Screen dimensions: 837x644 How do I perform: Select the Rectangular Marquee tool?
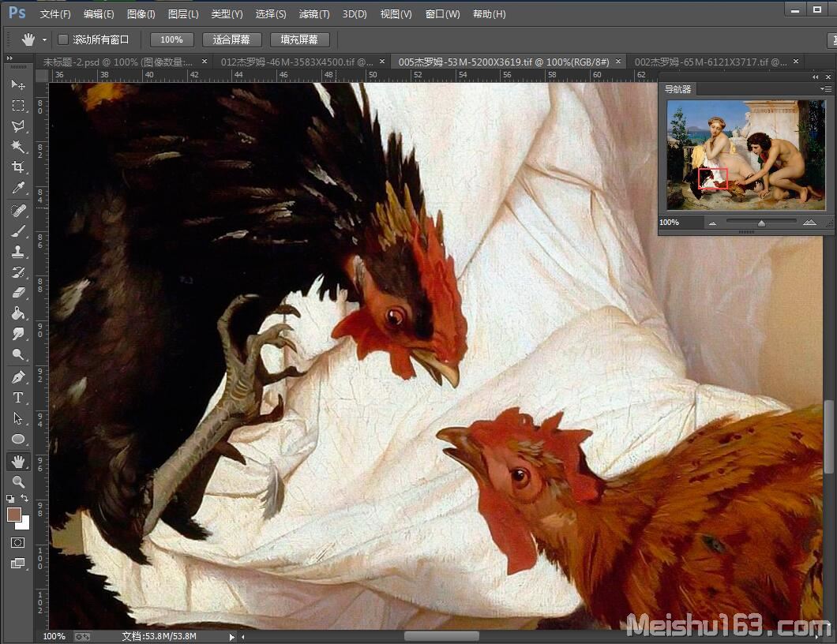point(17,106)
